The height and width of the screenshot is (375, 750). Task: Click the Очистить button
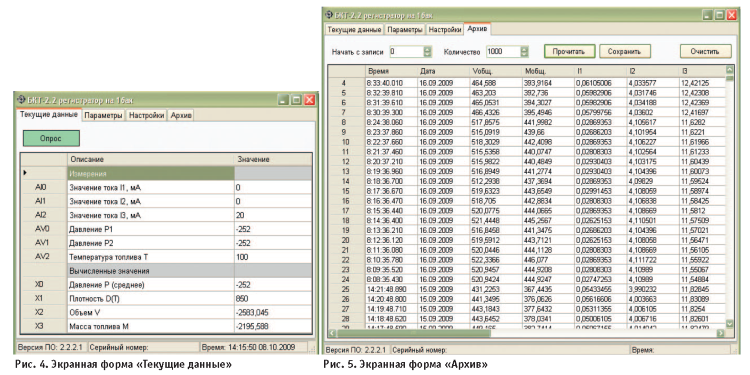click(706, 51)
